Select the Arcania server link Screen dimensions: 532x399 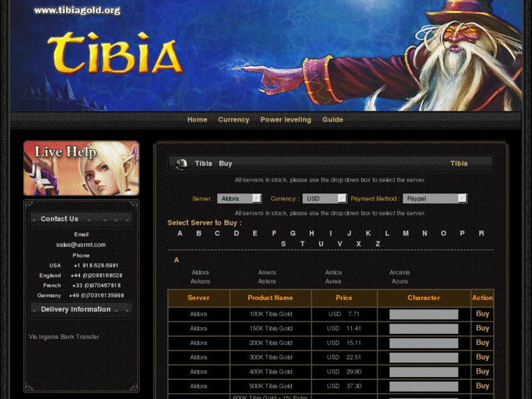[x=400, y=272]
